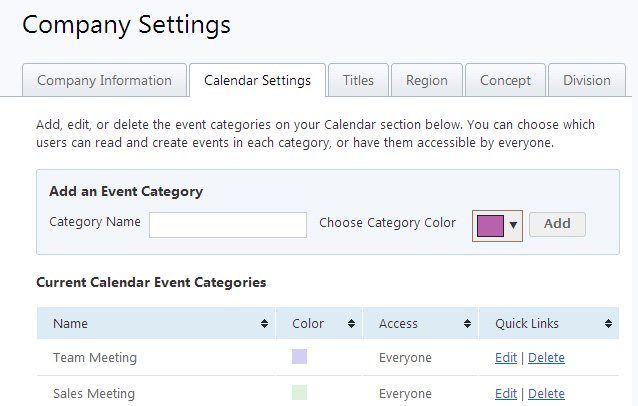The height and width of the screenshot is (406, 638).
Task: Sort table by Name column arrows
Action: (x=264, y=324)
